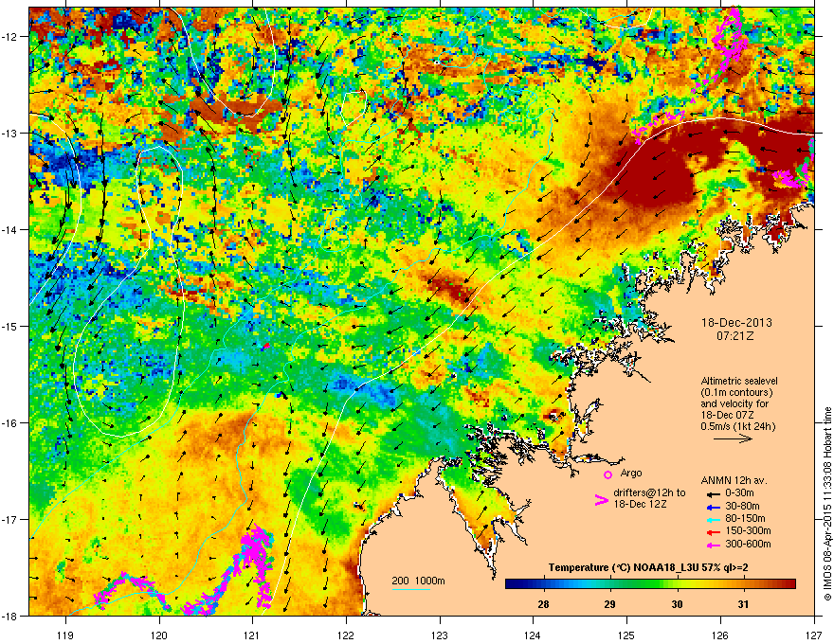The image size is (834, 644).
Task: Click the '127' longitude axis label
Action: pyautogui.click(x=814, y=635)
